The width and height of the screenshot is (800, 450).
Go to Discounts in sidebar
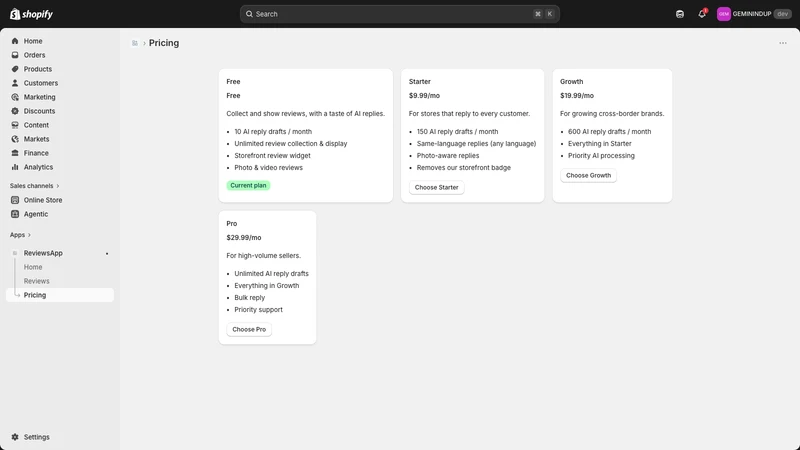point(39,111)
